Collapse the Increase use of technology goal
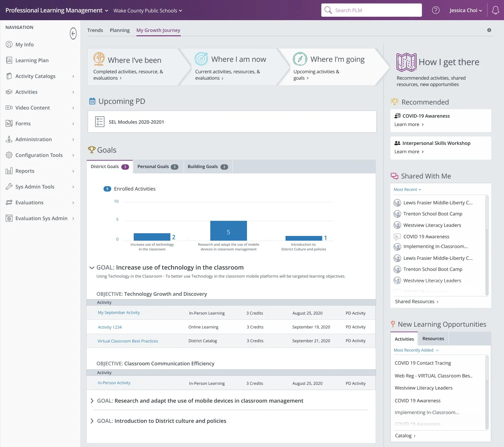 click(92, 268)
